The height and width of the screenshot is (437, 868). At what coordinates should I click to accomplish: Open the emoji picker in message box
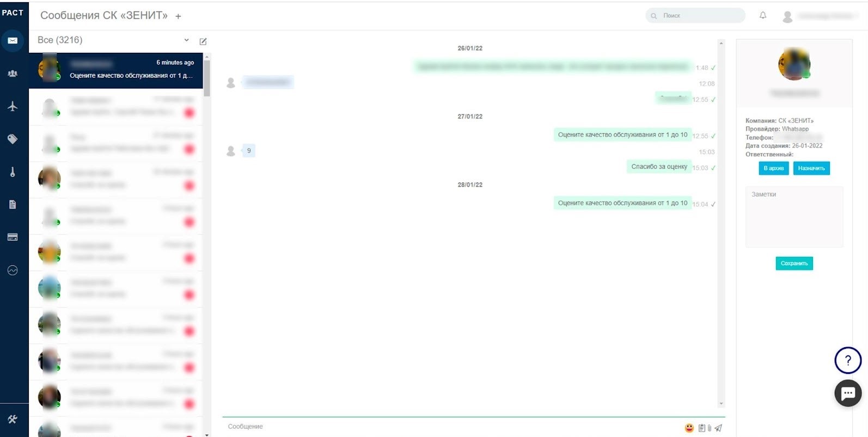pyautogui.click(x=689, y=428)
